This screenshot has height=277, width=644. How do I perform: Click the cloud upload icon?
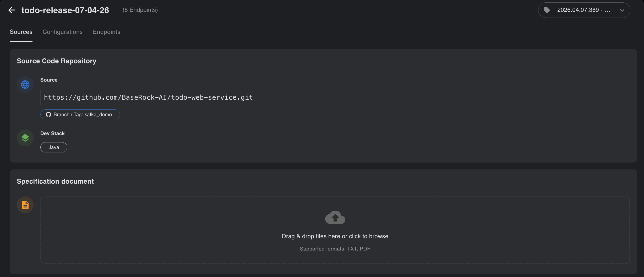335,217
